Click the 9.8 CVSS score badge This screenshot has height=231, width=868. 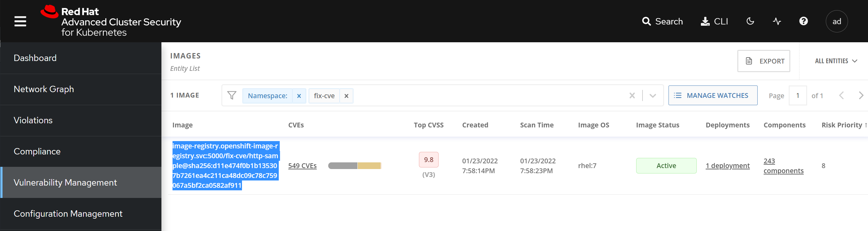[428, 160]
